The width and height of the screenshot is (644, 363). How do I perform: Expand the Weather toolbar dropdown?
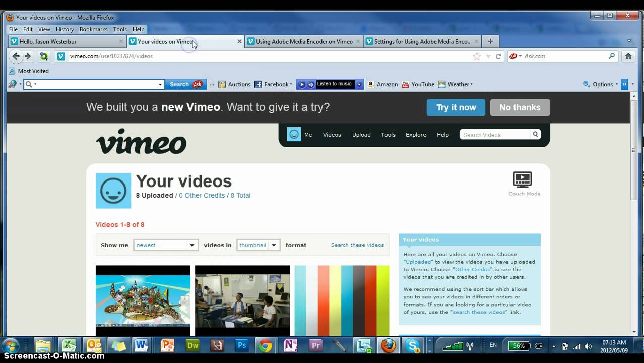pyautogui.click(x=471, y=84)
